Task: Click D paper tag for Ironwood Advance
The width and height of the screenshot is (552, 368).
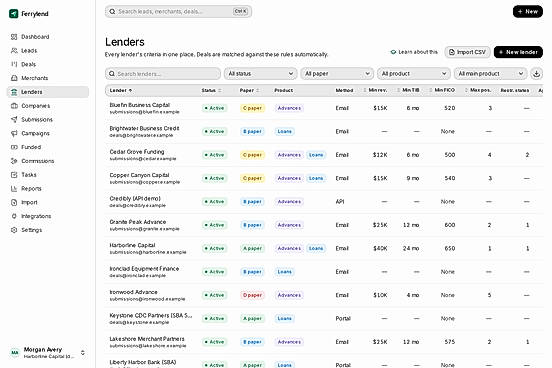Action: click(252, 295)
